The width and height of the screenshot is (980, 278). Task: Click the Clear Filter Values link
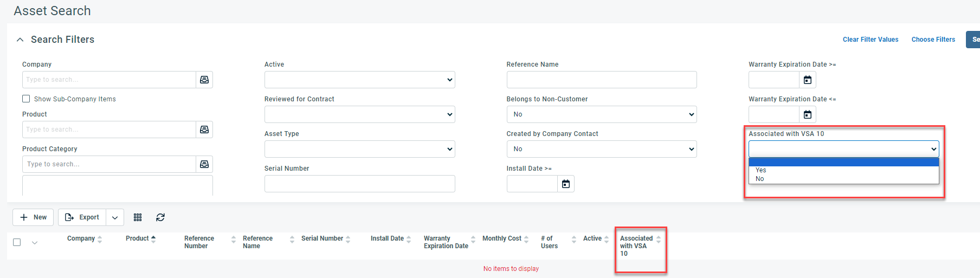(x=871, y=40)
